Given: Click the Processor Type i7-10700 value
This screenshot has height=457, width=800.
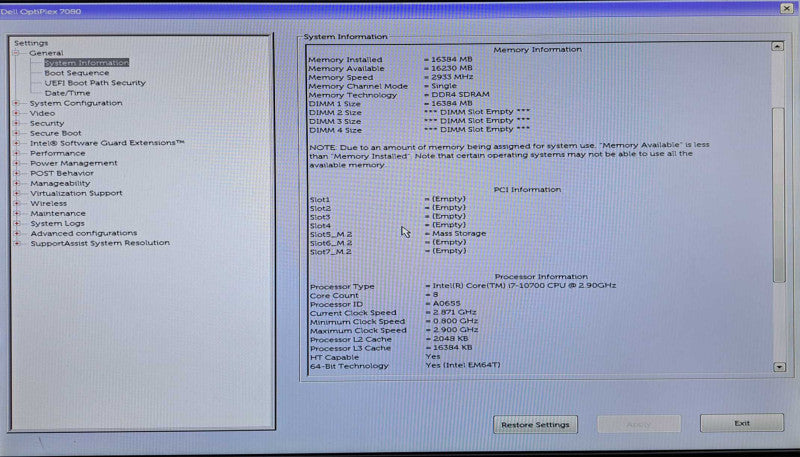Looking at the screenshot, I should (524, 286).
